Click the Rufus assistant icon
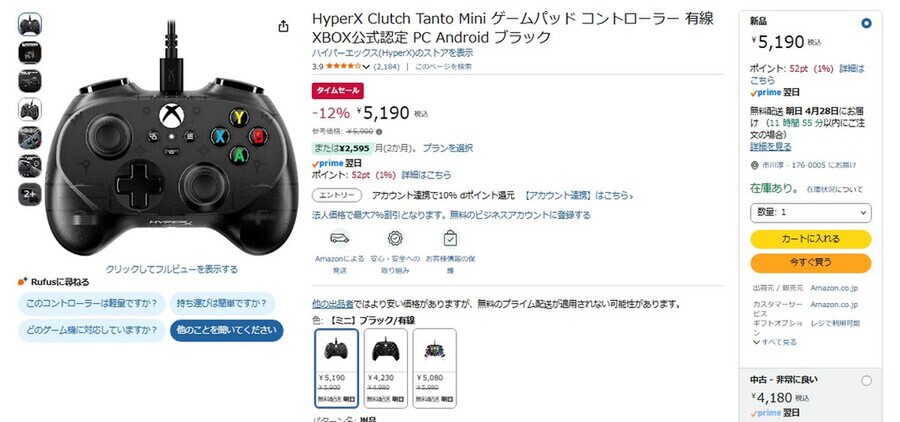The height and width of the screenshot is (422, 900). click(x=22, y=282)
